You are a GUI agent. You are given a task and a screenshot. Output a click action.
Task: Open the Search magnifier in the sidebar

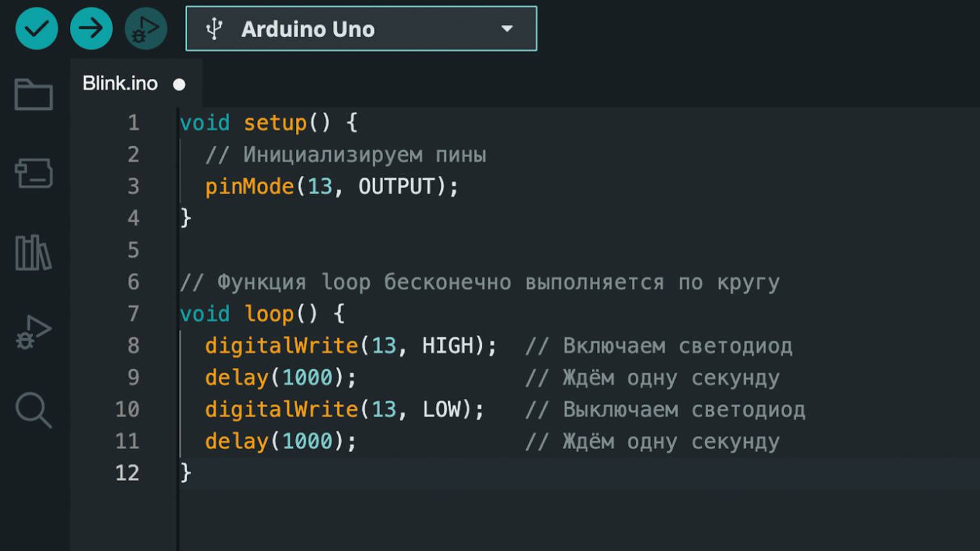[34, 410]
